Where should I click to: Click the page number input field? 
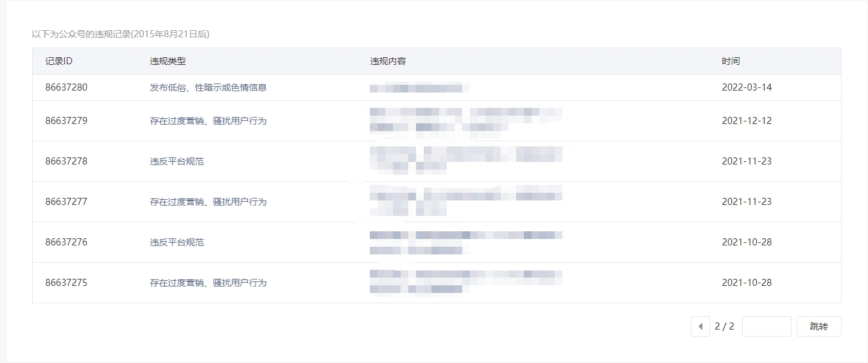click(x=767, y=326)
